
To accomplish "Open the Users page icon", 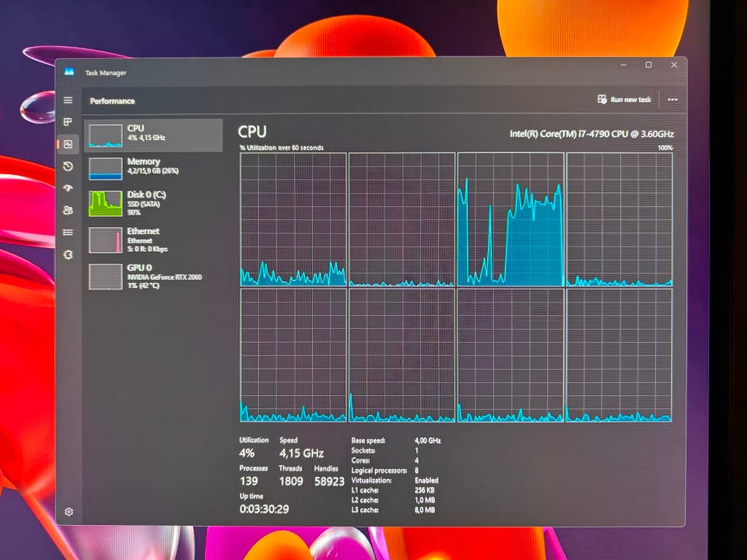I will coord(68,210).
